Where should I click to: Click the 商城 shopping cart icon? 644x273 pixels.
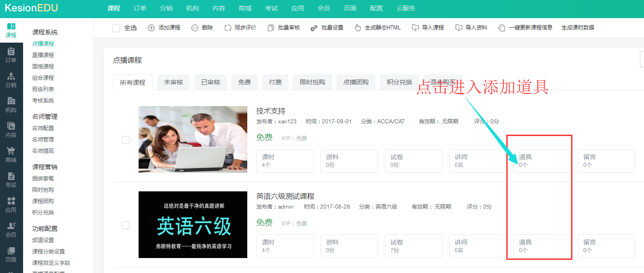tap(11, 151)
